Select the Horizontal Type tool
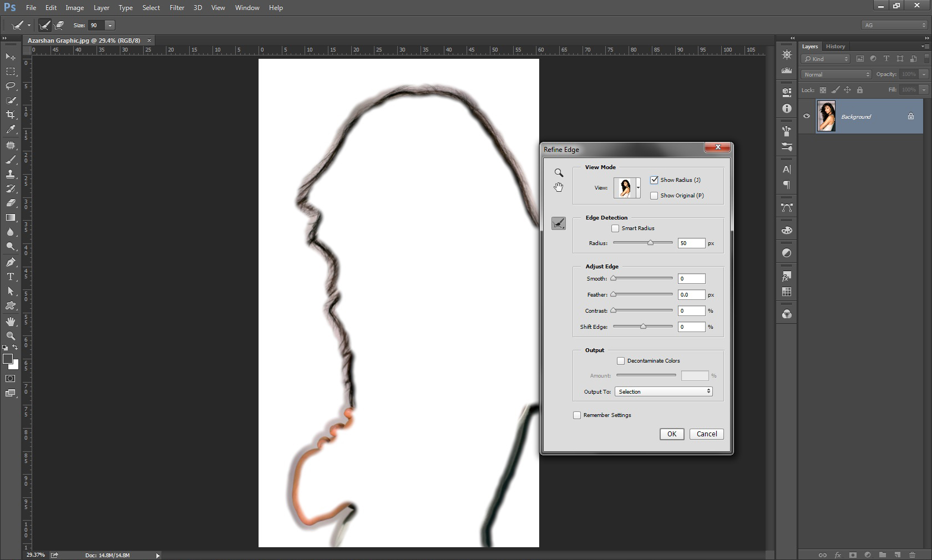Screen dimensions: 932x560 click(x=11, y=277)
